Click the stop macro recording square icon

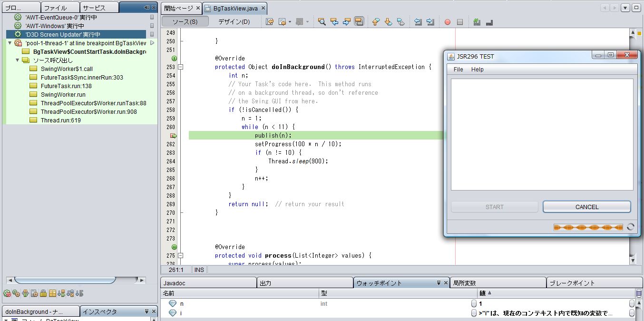[x=460, y=22]
